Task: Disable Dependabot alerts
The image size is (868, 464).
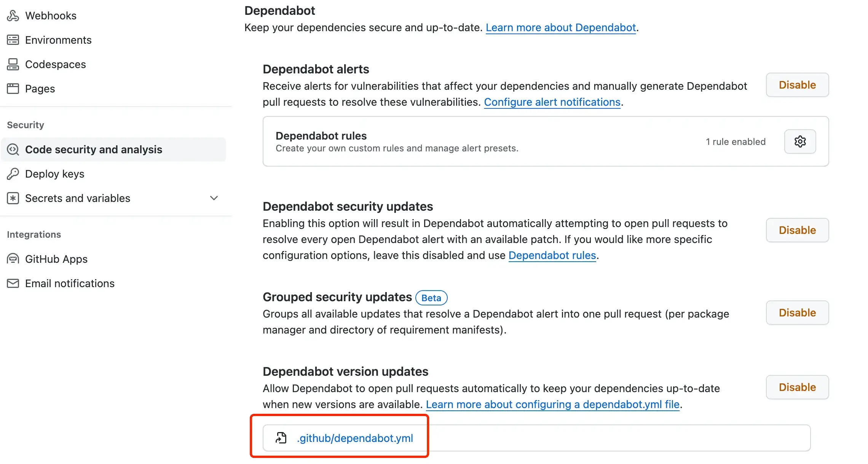Action: (x=797, y=85)
